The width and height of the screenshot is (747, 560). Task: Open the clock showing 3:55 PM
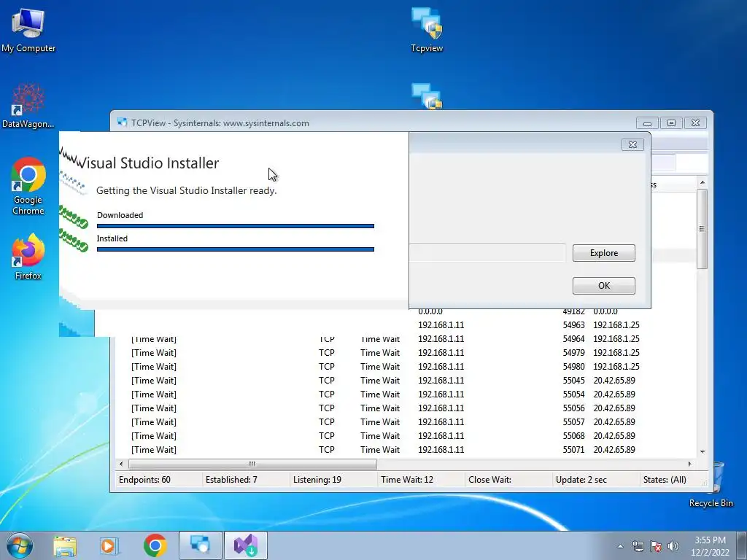click(710, 545)
